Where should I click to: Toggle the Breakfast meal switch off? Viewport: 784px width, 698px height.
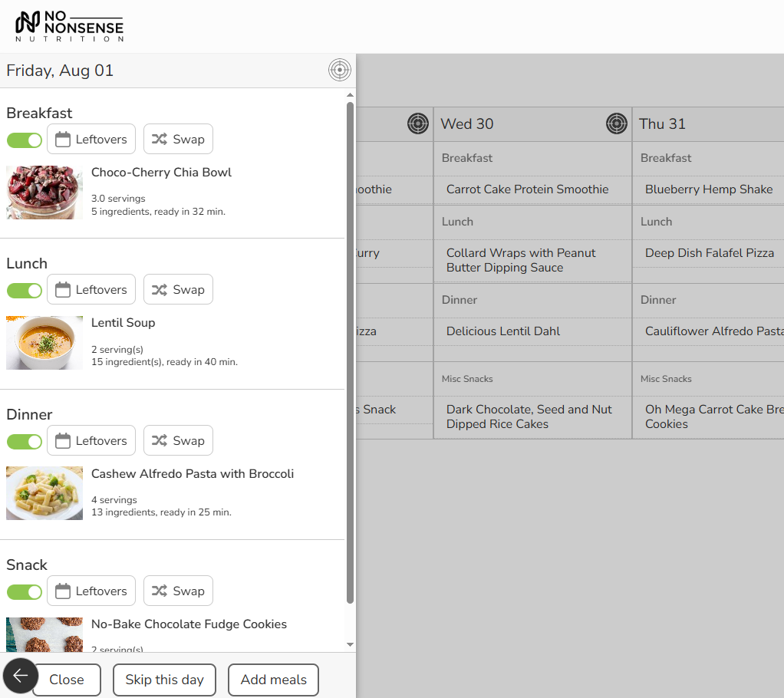coord(25,140)
